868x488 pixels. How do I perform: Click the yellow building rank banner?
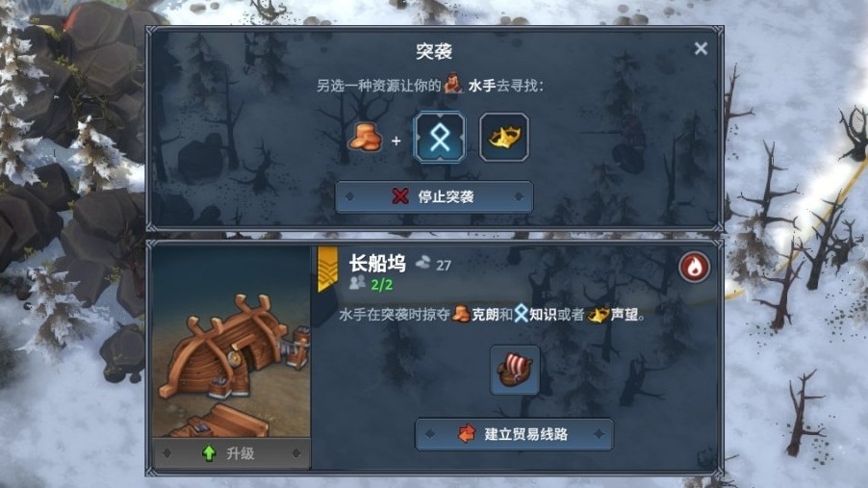point(328,269)
